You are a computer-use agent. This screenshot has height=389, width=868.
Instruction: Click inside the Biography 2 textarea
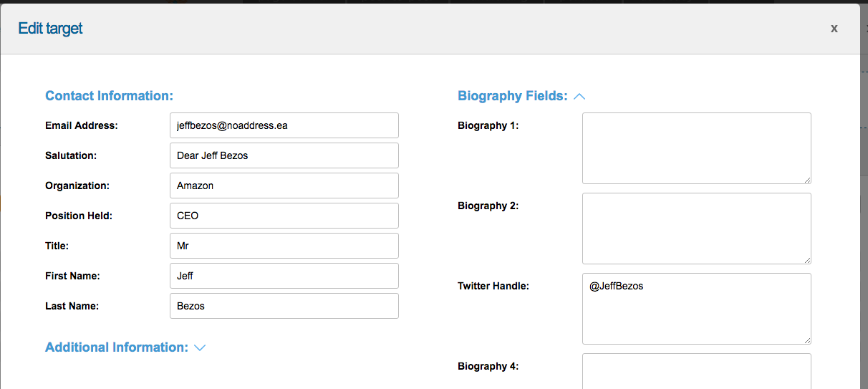click(x=696, y=229)
